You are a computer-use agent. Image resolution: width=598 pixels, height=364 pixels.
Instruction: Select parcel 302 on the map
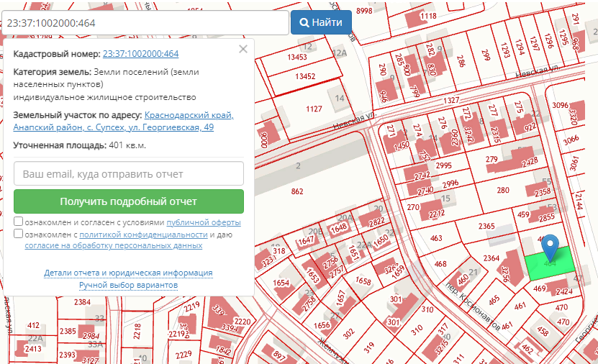[x=348, y=334]
